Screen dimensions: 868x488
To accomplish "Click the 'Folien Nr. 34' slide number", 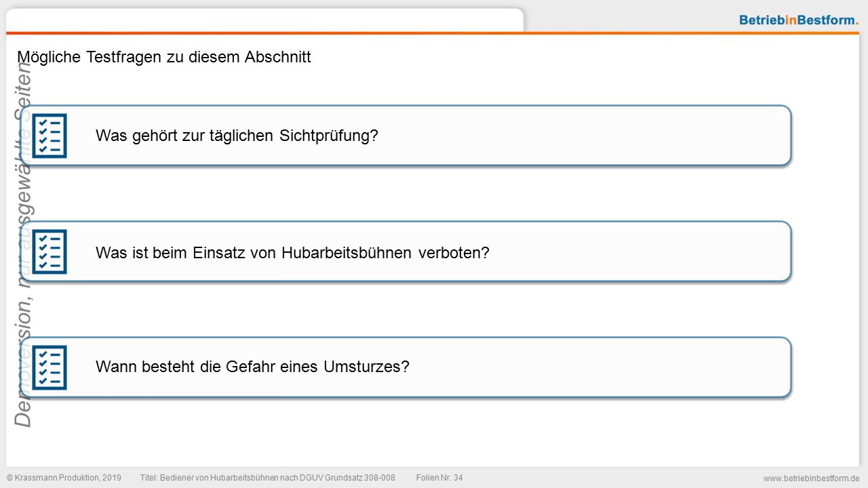I will (439, 478).
